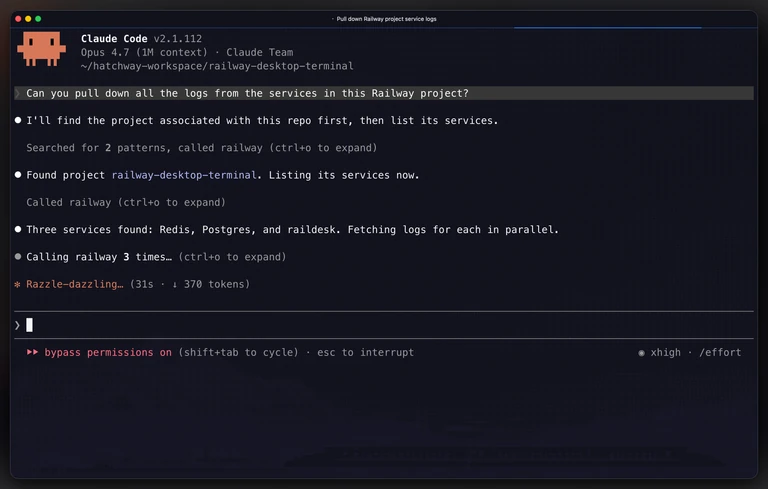Click the '/effort' command text
This screenshot has width=768, height=489.
720,352
